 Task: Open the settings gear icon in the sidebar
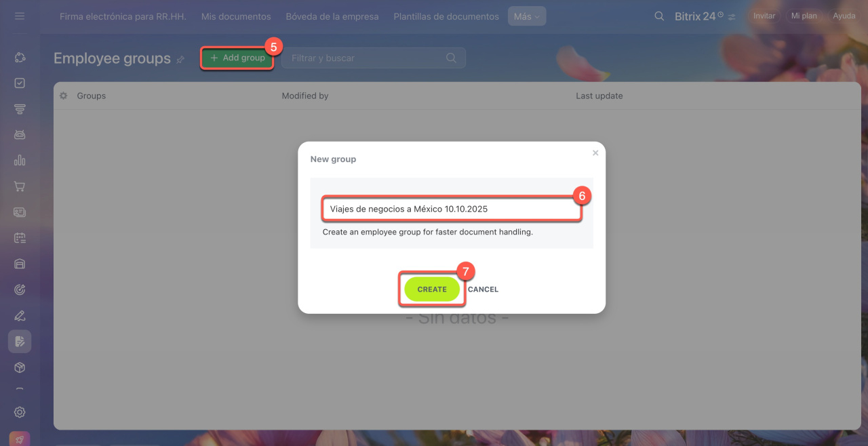(20, 412)
